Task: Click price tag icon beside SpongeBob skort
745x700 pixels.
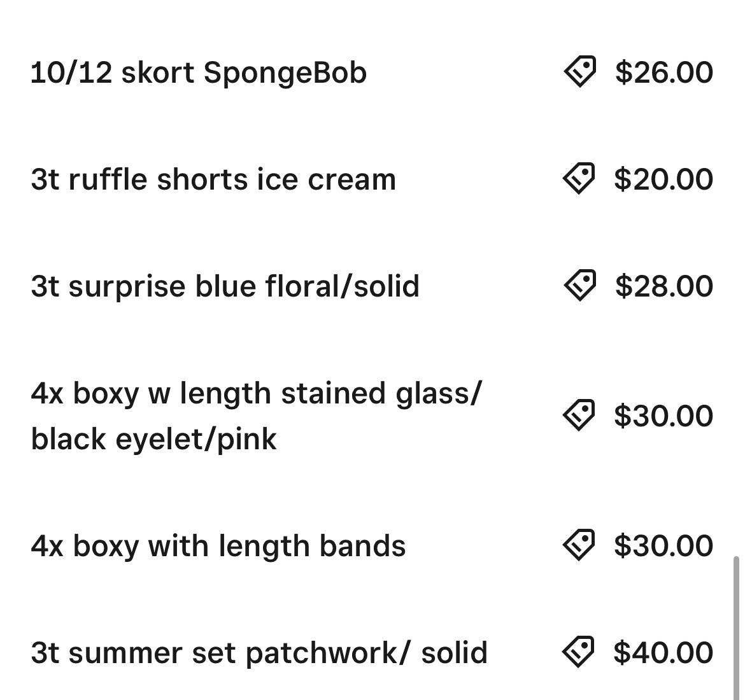Action: click(579, 72)
